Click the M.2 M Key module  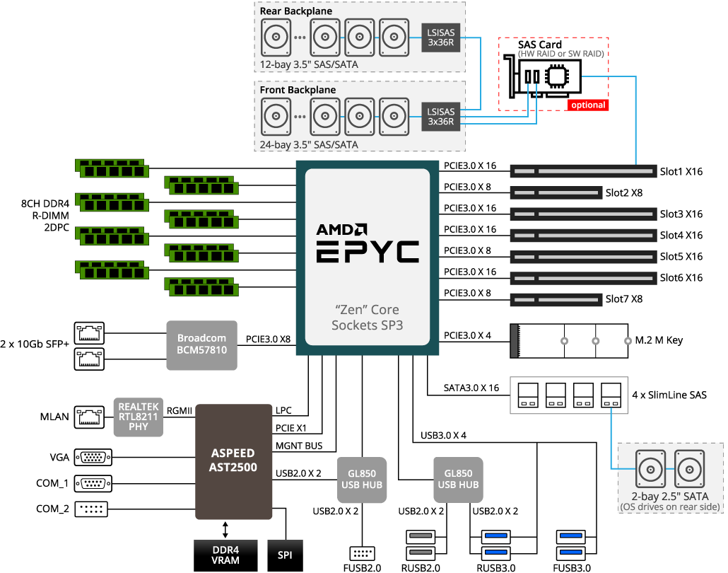click(x=568, y=341)
